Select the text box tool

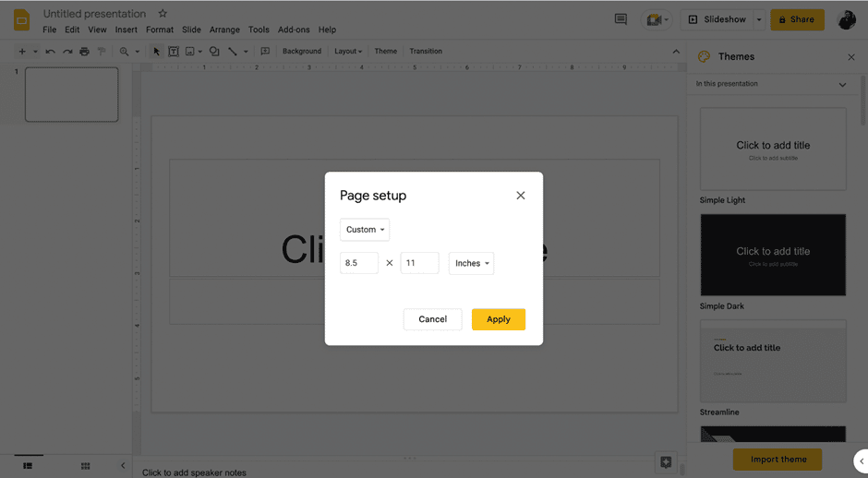173,52
